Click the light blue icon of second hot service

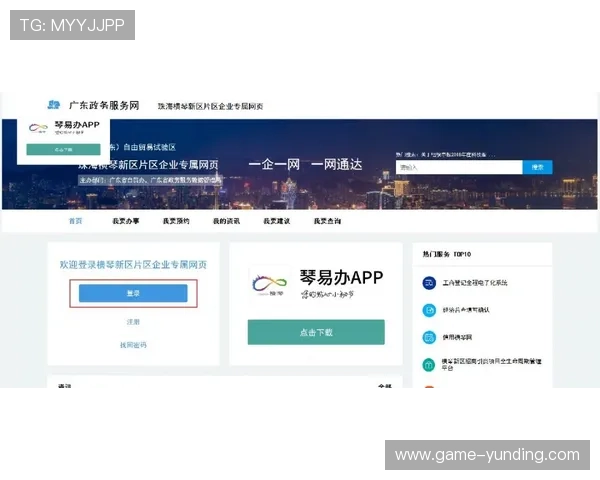coord(429,310)
